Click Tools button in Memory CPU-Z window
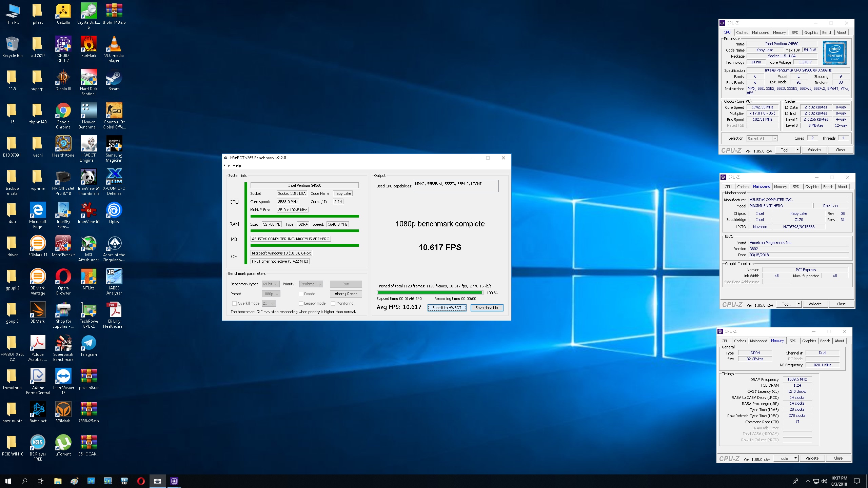 point(783,458)
